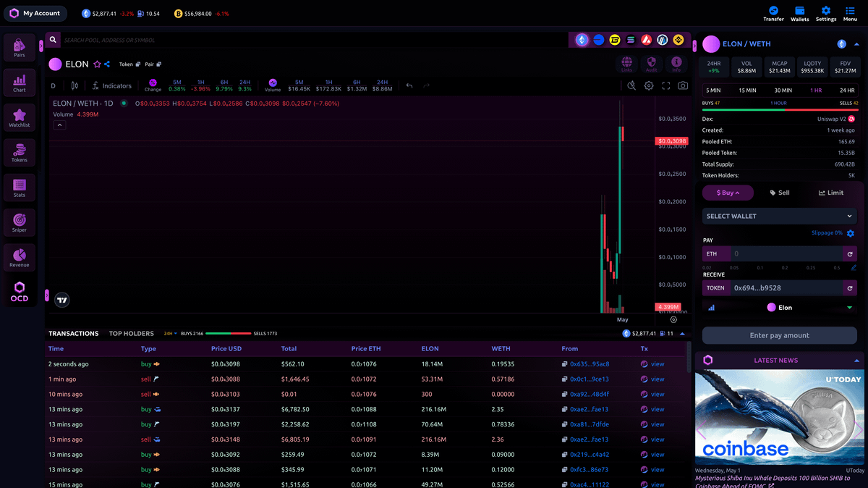Expand the Elon token selector arrow

[x=850, y=308]
